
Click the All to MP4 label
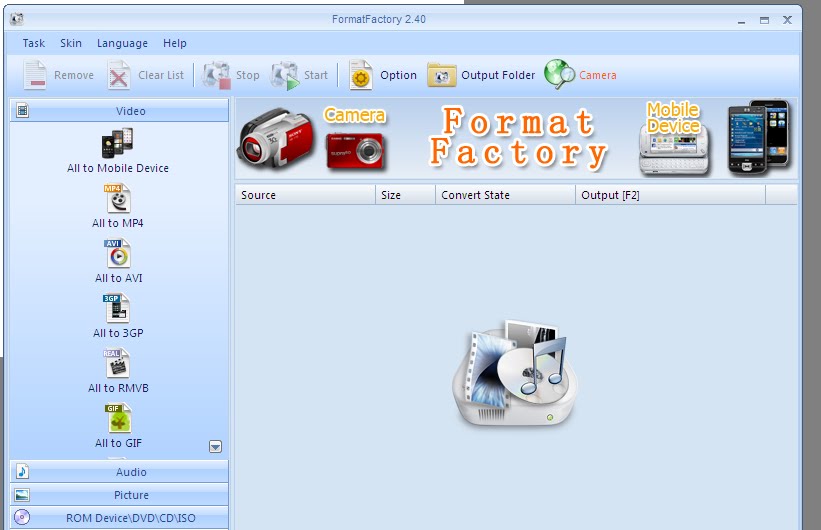(117, 223)
